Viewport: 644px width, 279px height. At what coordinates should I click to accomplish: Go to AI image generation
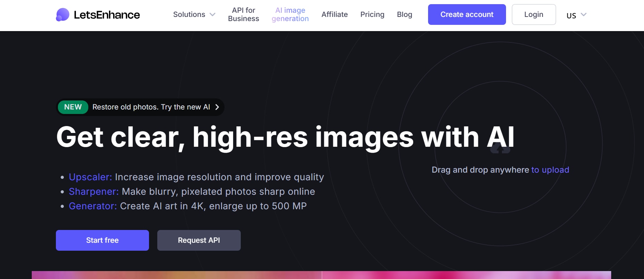tap(290, 15)
